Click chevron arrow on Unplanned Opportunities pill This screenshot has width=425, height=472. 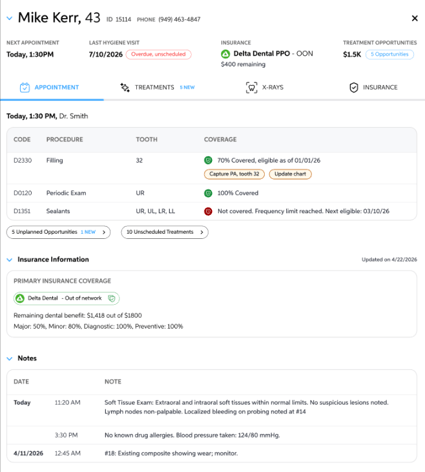click(x=104, y=232)
